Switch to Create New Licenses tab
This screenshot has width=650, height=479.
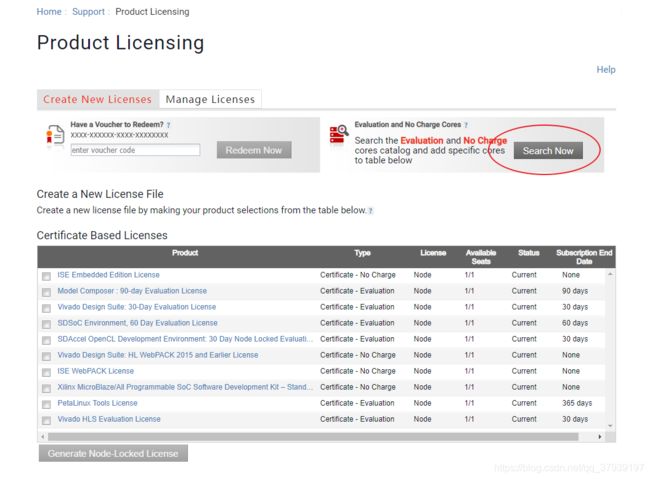(x=97, y=100)
